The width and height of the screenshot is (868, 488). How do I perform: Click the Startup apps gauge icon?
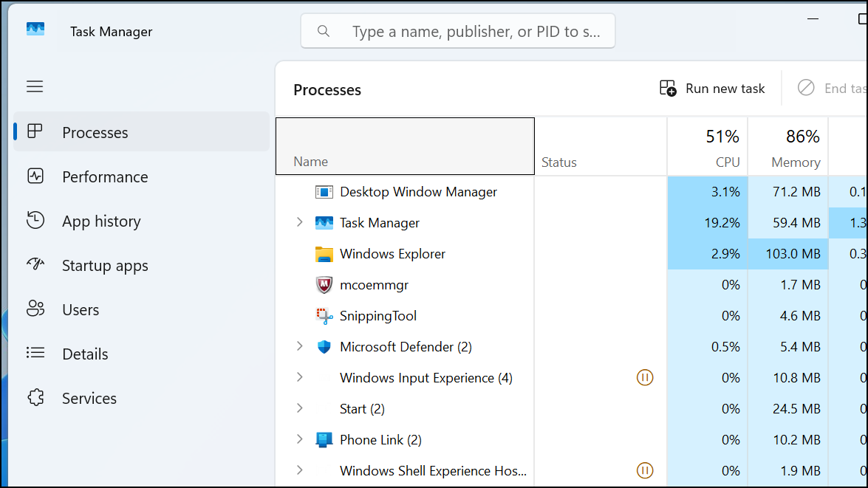click(35, 264)
